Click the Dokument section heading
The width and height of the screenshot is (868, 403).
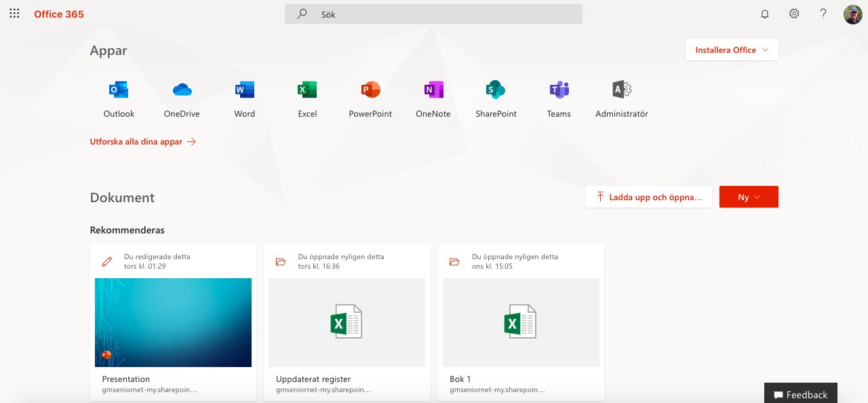[122, 197]
